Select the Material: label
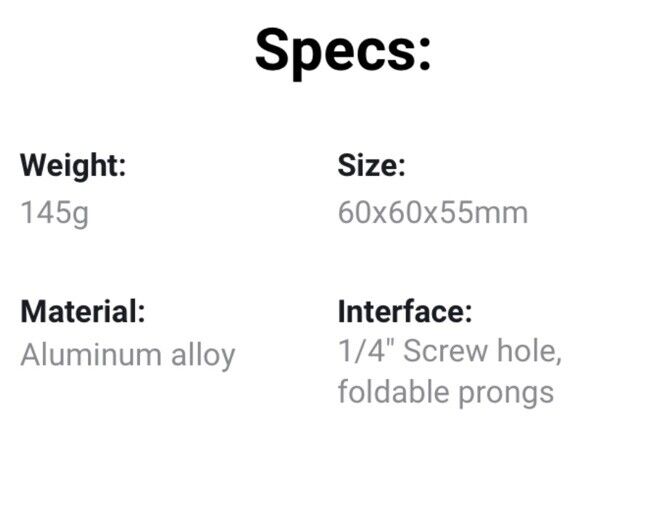The height and width of the screenshot is (507, 657). pyautogui.click(x=83, y=312)
